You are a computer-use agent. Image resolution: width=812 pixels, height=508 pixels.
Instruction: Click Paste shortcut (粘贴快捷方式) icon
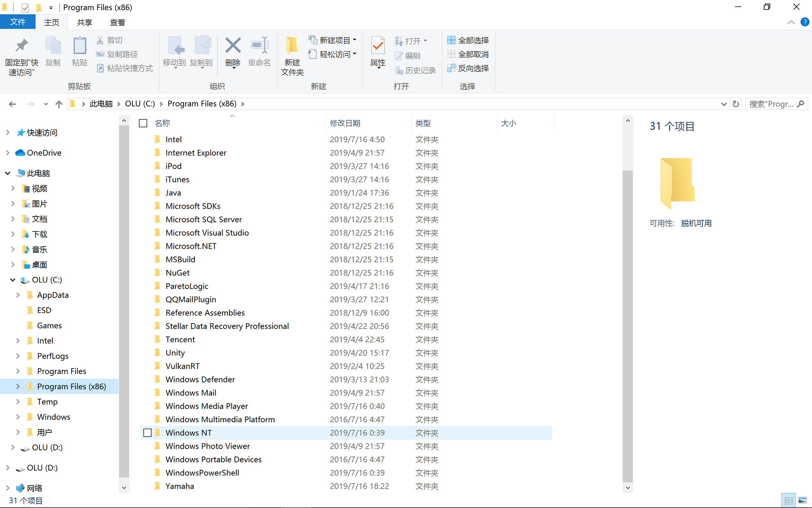(x=100, y=68)
